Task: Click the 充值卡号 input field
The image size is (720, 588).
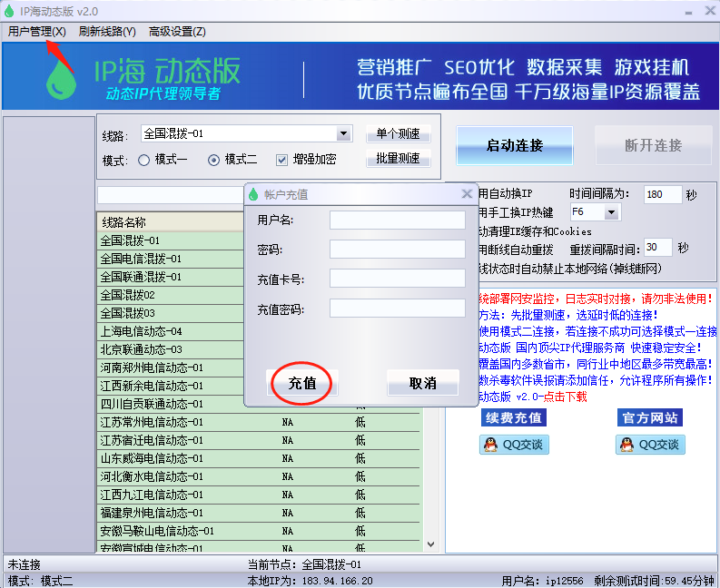Action: [398, 279]
